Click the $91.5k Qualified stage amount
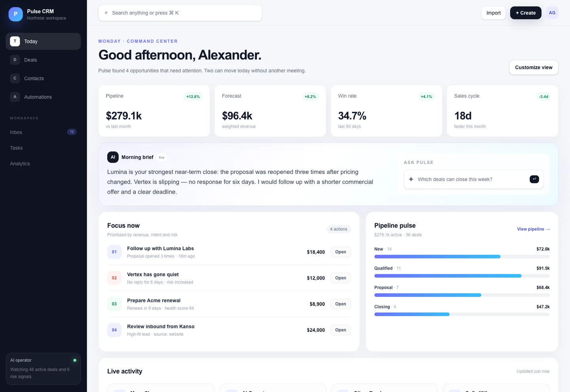The image size is (570, 392). pyautogui.click(x=543, y=268)
